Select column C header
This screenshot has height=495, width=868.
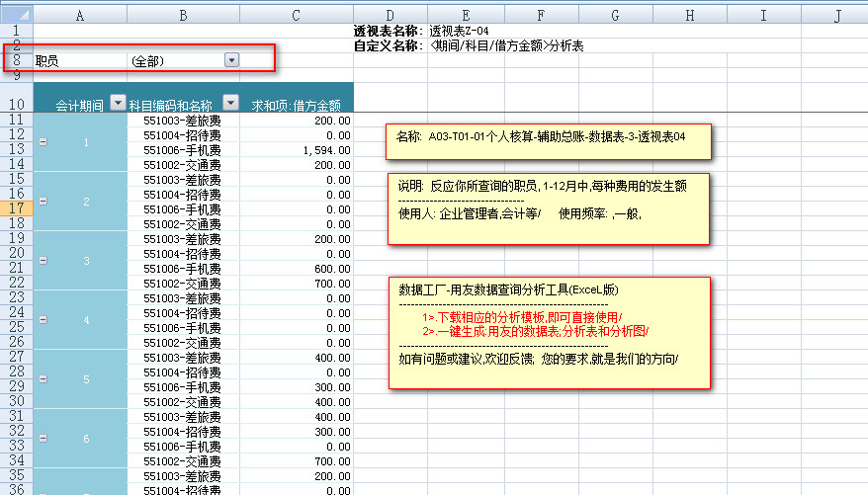pos(296,16)
